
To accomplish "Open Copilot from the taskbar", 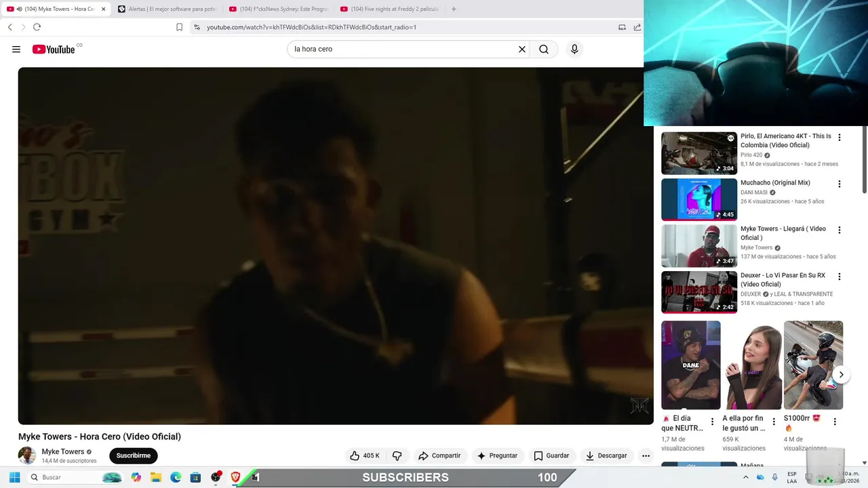I will coord(136,477).
